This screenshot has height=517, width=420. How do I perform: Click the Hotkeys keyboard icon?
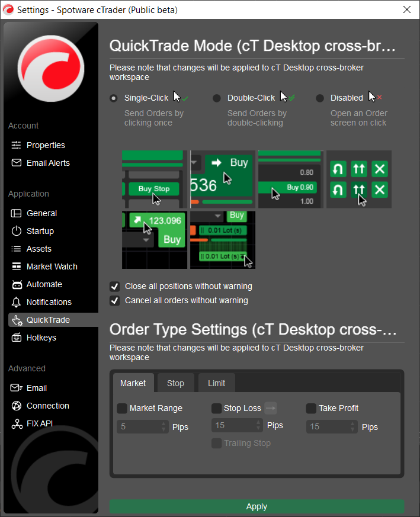[16, 338]
